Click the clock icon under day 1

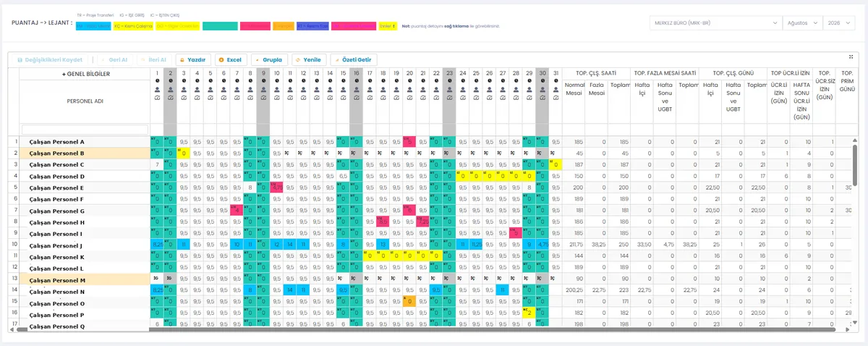[x=157, y=82]
